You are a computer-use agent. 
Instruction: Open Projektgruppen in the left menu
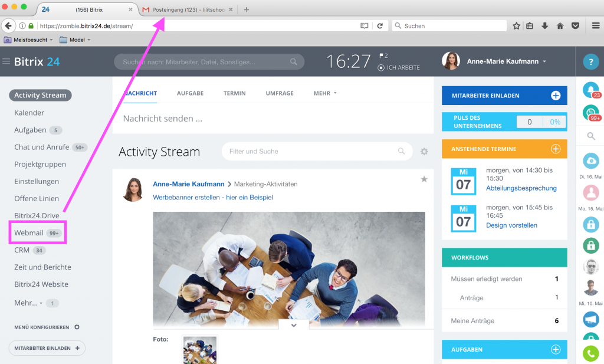40,165
